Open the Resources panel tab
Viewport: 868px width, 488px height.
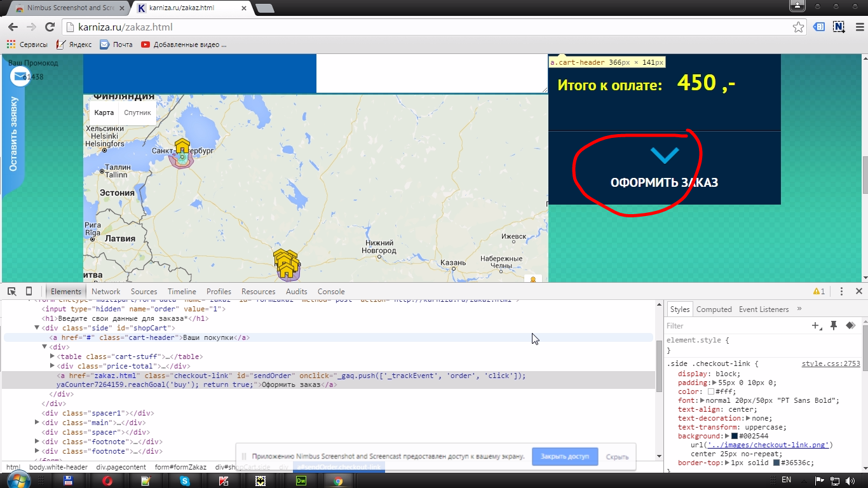click(x=258, y=292)
